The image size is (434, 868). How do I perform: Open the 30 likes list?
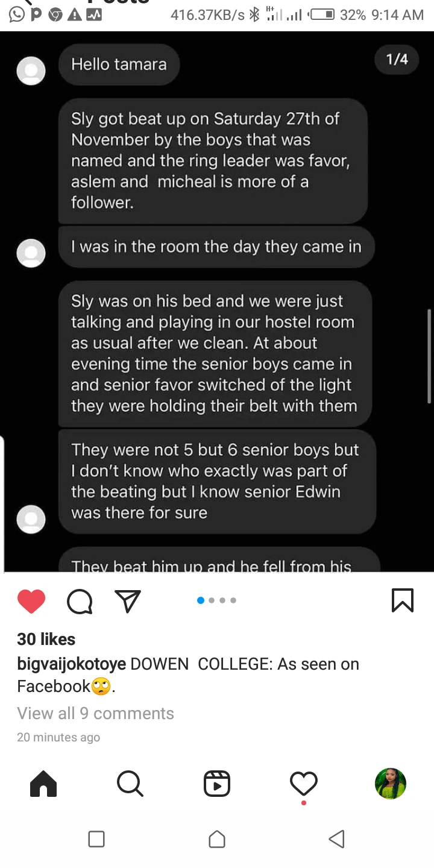point(46,639)
